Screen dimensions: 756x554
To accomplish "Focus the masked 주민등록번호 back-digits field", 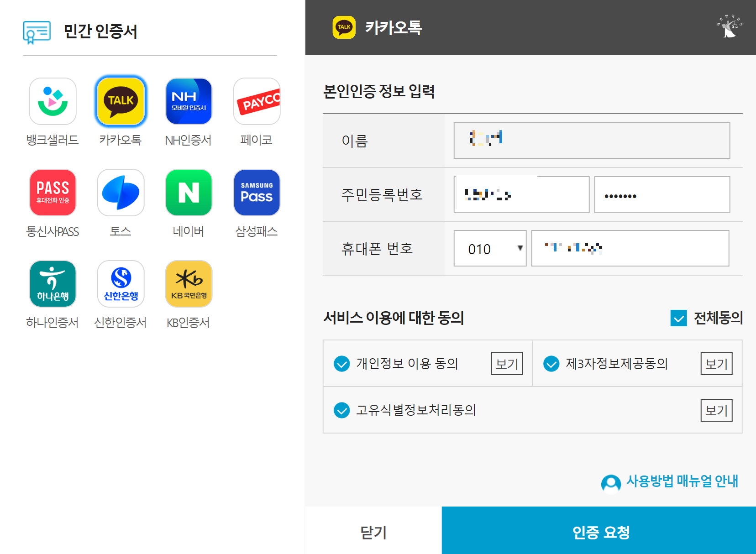I will (x=662, y=194).
